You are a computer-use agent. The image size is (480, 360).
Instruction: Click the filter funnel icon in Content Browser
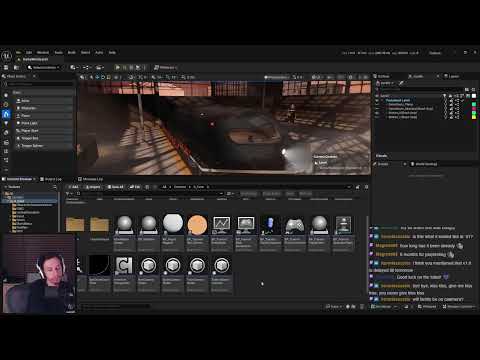(x=68, y=193)
